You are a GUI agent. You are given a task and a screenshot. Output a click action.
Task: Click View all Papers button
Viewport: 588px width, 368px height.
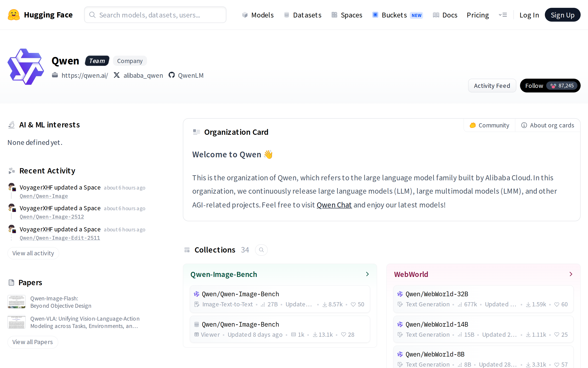point(33,342)
